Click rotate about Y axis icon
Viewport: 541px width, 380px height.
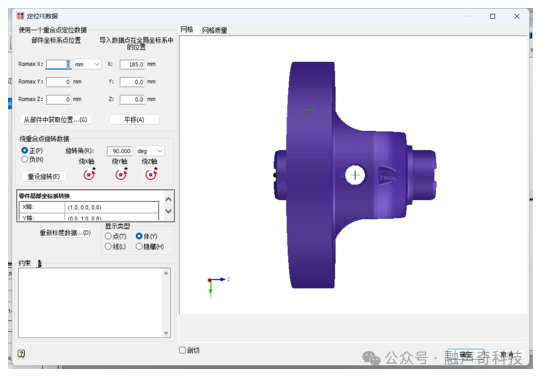click(x=120, y=175)
